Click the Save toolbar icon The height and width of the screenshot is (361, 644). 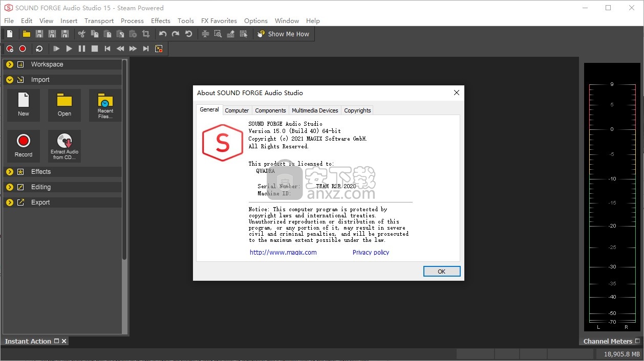click(39, 34)
